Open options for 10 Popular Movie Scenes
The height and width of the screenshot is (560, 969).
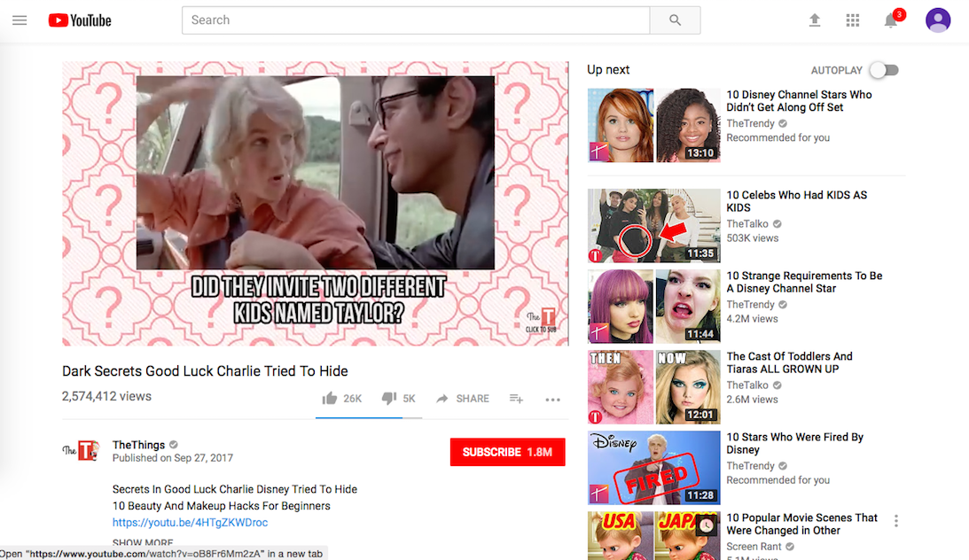[x=896, y=521]
